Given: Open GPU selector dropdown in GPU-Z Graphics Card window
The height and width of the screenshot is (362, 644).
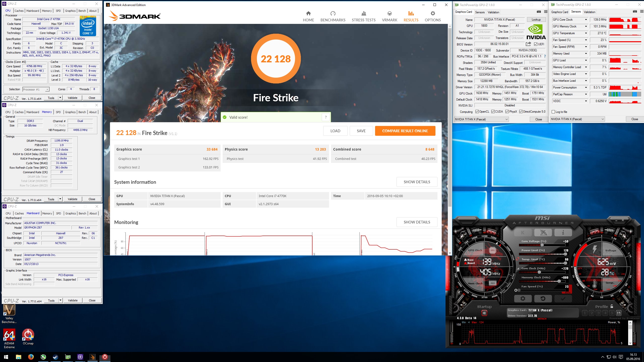Looking at the screenshot, I should pyautogui.click(x=481, y=119).
